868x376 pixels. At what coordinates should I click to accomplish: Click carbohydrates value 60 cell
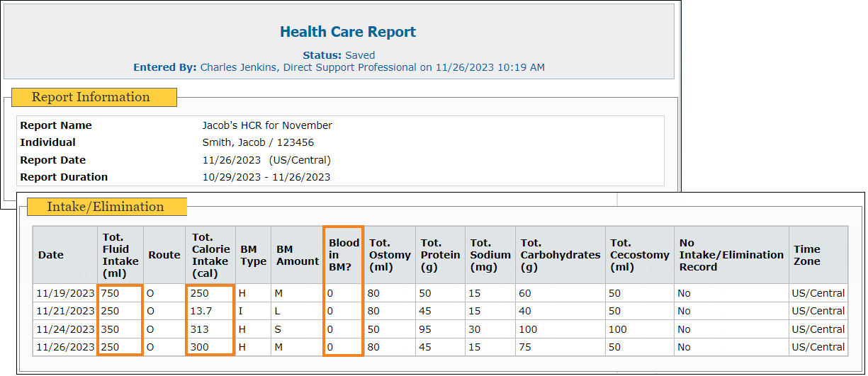(x=560, y=293)
